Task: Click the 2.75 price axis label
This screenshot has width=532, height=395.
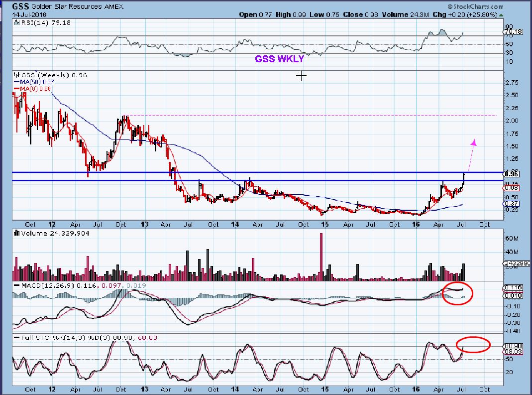Action: coord(512,83)
